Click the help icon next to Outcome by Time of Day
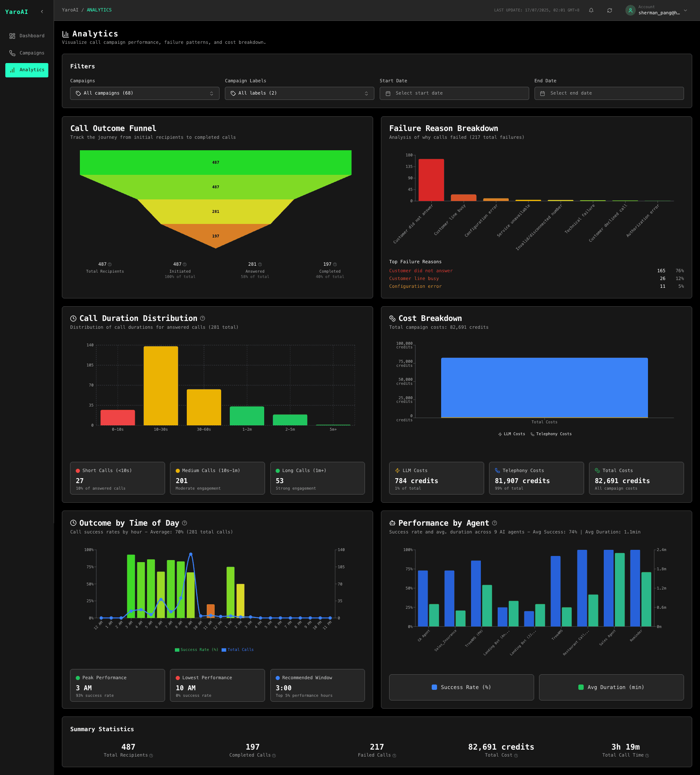 point(184,523)
